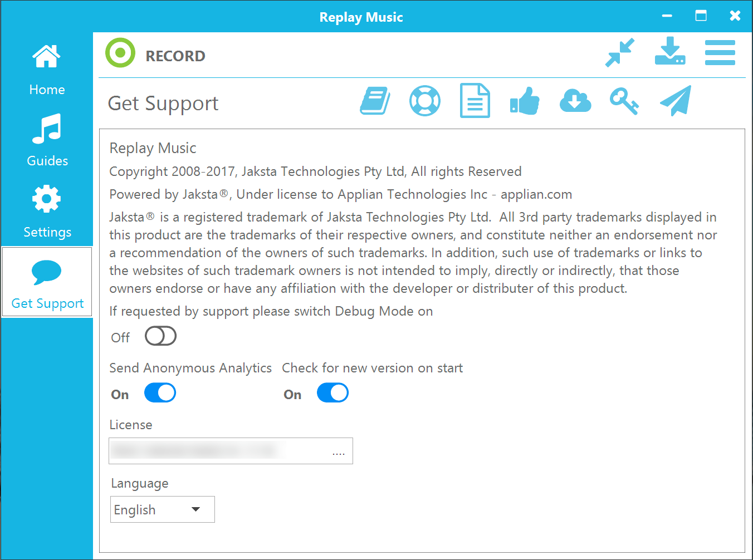Click the cloud download update icon
753x560 pixels.
click(x=575, y=101)
